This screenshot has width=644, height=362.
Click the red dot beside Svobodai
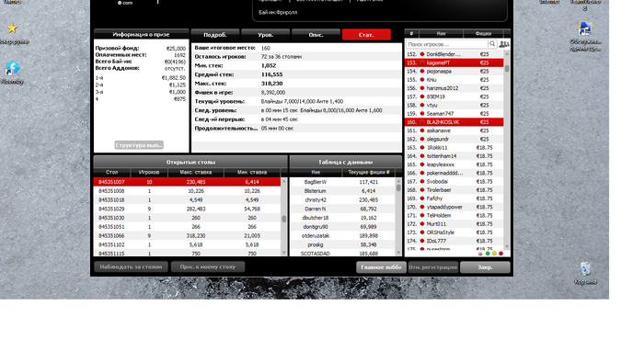pyautogui.click(x=421, y=182)
